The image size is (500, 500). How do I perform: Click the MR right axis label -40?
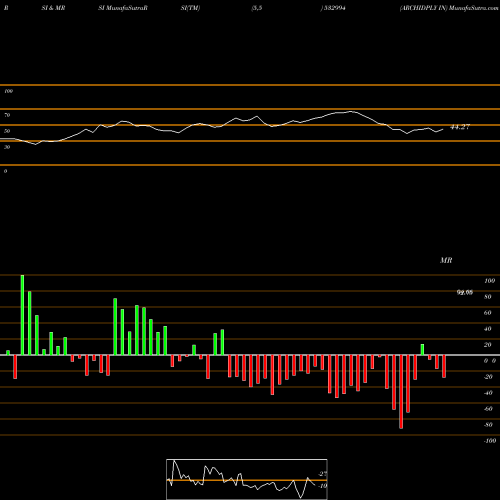[488, 393]
